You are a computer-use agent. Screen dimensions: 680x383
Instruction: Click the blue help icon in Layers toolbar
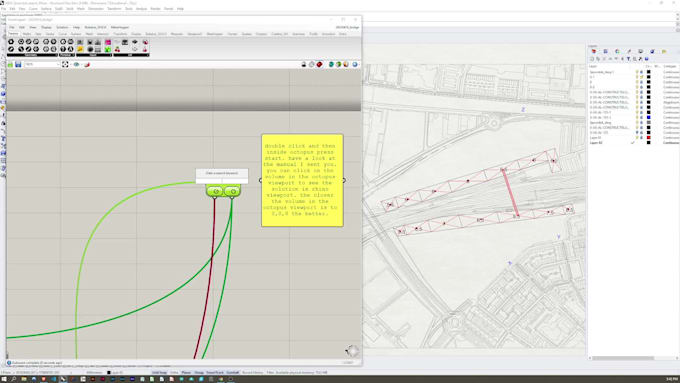[646, 59]
